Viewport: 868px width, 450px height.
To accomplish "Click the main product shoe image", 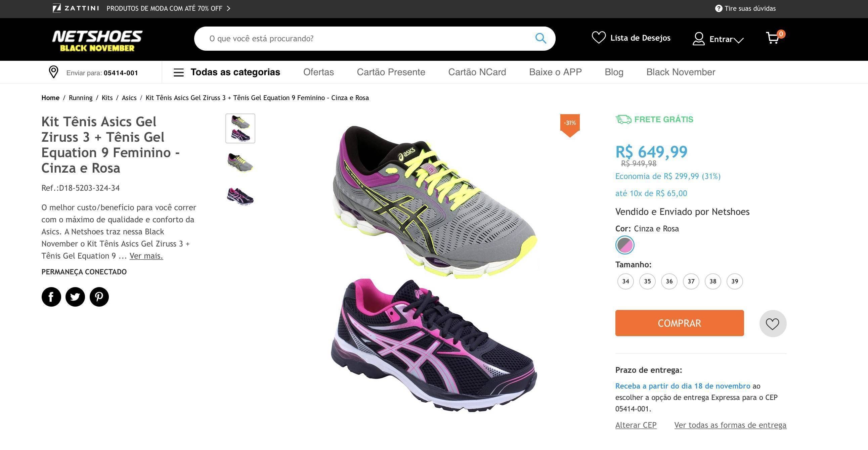I will click(x=434, y=268).
